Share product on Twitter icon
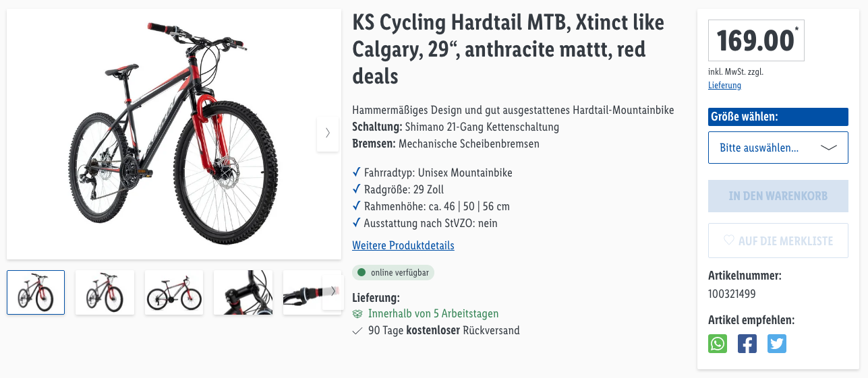The width and height of the screenshot is (868, 378). pyautogui.click(x=777, y=344)
